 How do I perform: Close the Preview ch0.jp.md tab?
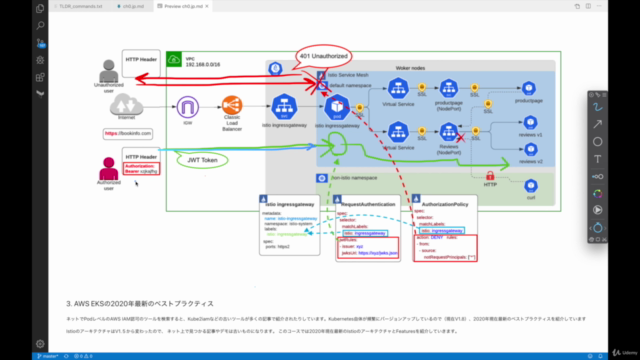tap(207, 6)
